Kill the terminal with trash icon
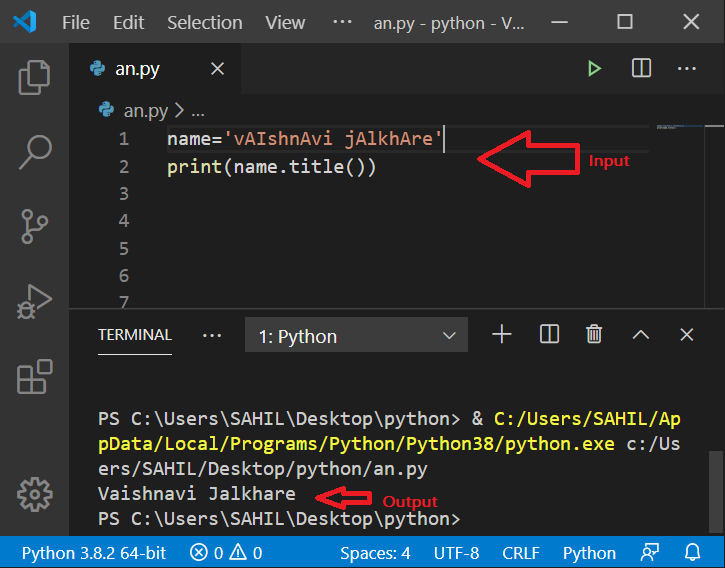 (594, 334)
